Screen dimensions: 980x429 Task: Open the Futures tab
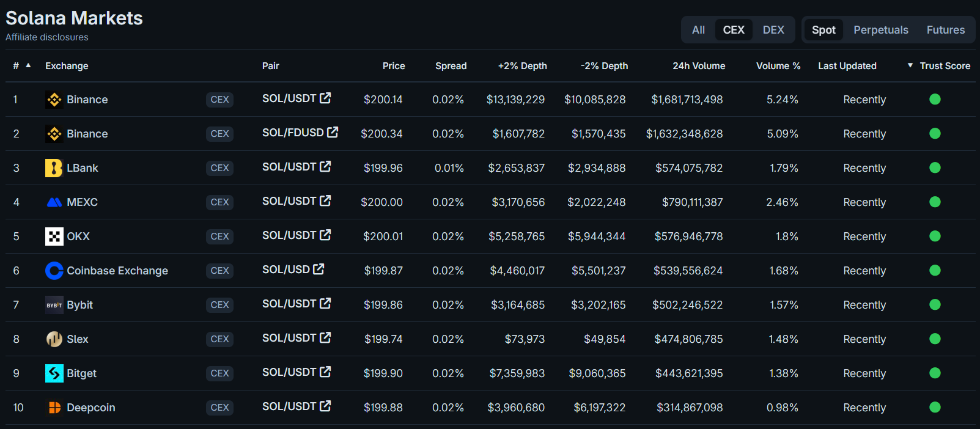[x=945, y=29]
